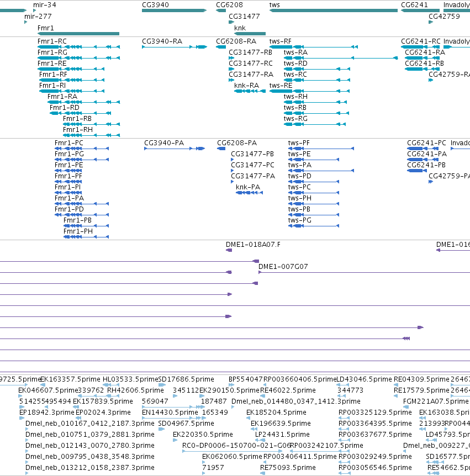Select protein Fmr1-PH
The width and height of the screenshot is (470, 476).
coord(86,237)
